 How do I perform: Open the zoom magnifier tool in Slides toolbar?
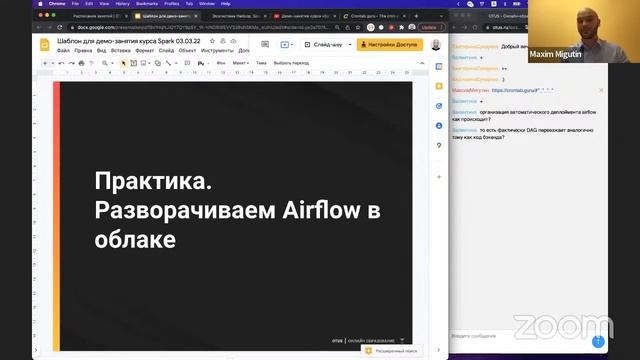105,63
